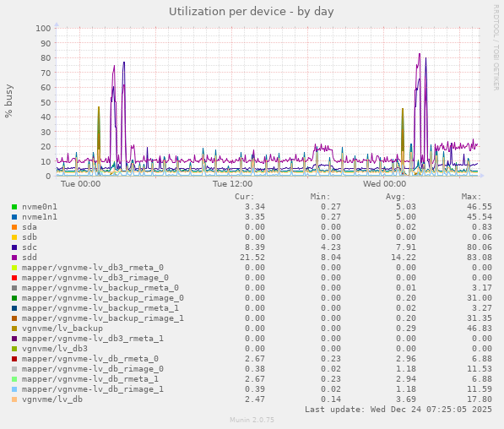
Task: Click the % busy y-axis label
Action: tap(8, 101)
